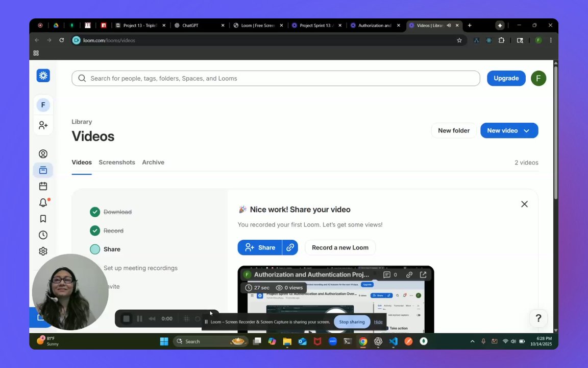Switch to the Screenshots tab
The image size is (588, 368).
(116, 163)
